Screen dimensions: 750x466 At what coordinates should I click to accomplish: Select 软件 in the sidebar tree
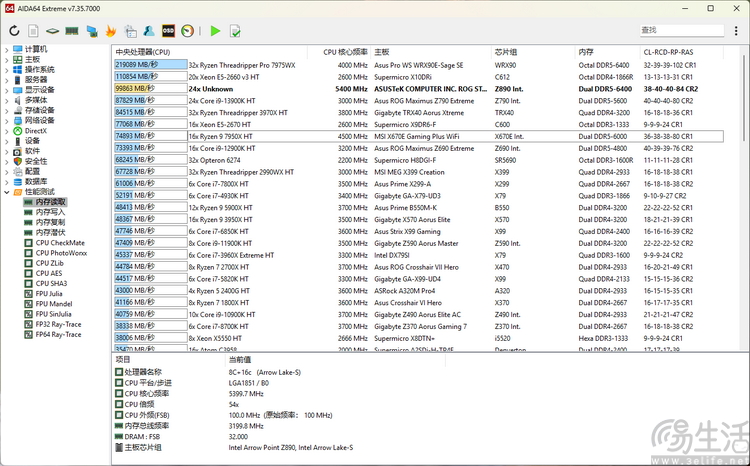tap(32, 151)
